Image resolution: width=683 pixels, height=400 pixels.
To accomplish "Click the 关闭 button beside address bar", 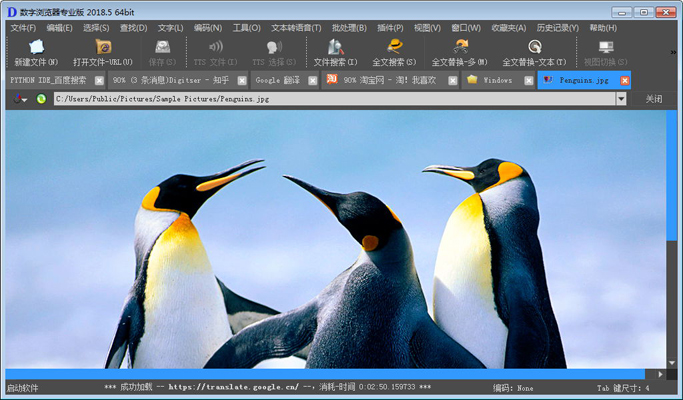I will (x=653, y=99).
